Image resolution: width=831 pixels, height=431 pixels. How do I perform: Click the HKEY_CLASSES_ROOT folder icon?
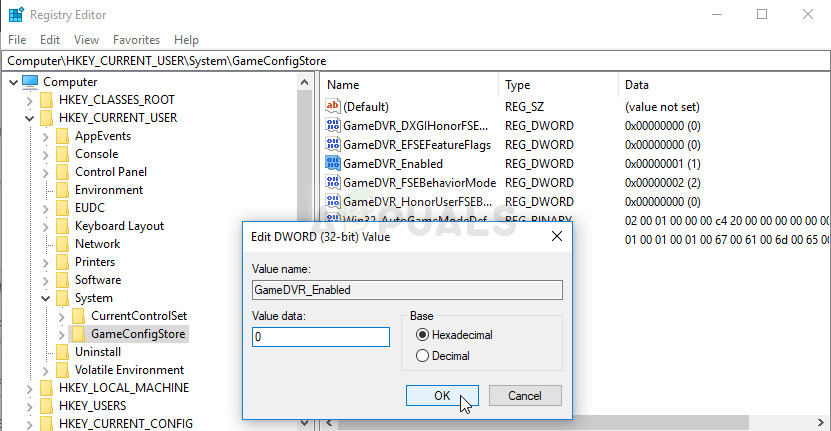click(47, 100)
